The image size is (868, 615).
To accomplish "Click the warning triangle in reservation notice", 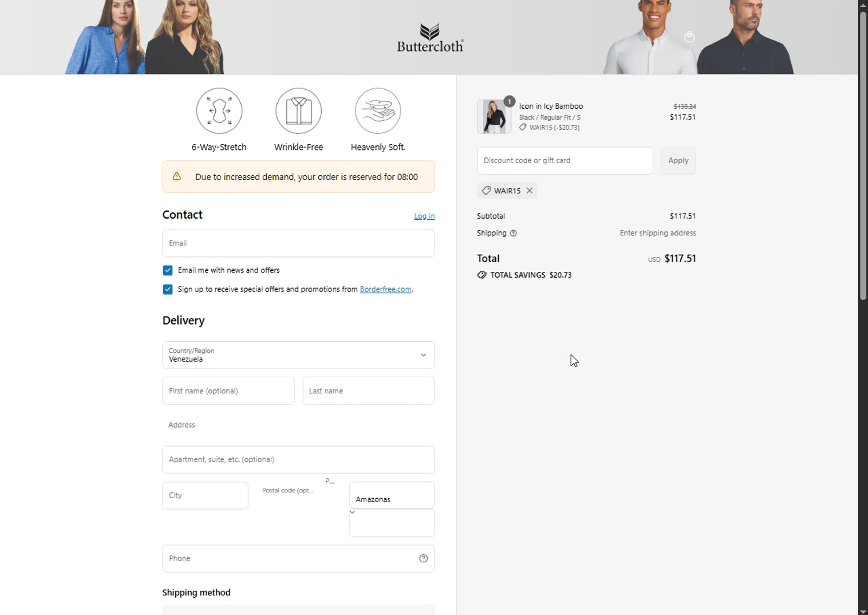I will (x=176, y=176).
